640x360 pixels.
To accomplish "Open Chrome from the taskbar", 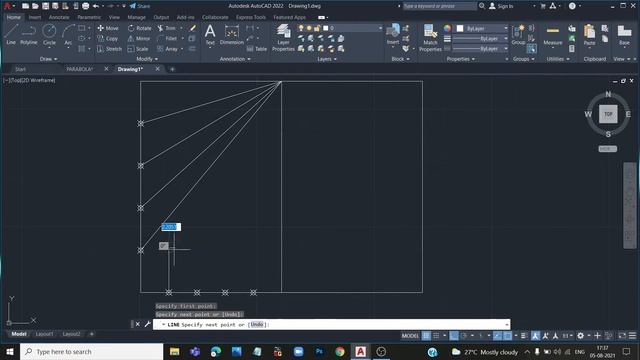I will coord(340,351).
